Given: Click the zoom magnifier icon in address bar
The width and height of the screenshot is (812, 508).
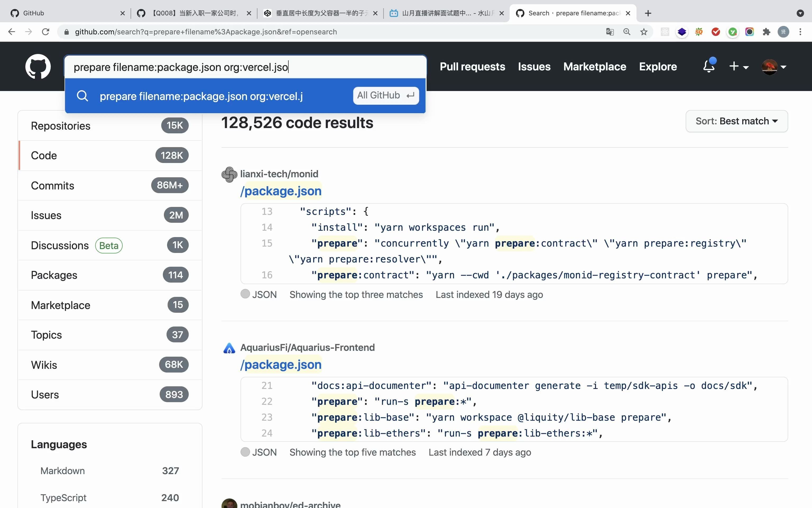Looking at the screenshot, I should [627, 31].
